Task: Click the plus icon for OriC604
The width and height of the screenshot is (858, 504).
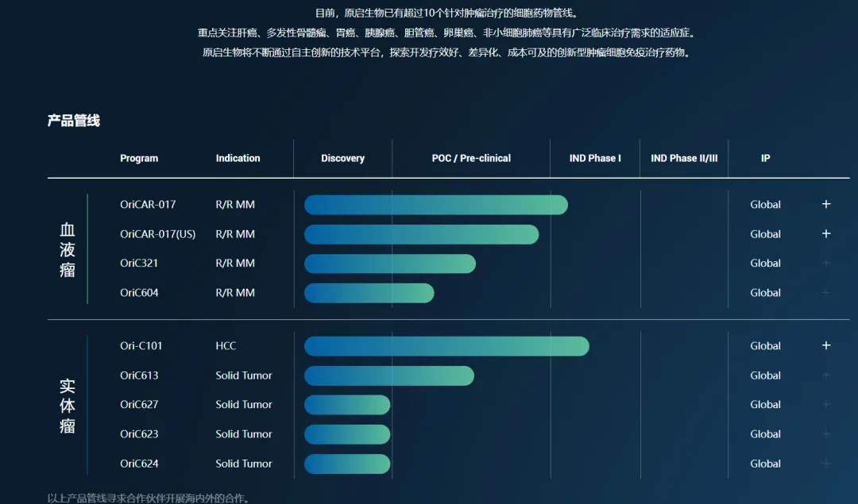Action: point(826,293)
